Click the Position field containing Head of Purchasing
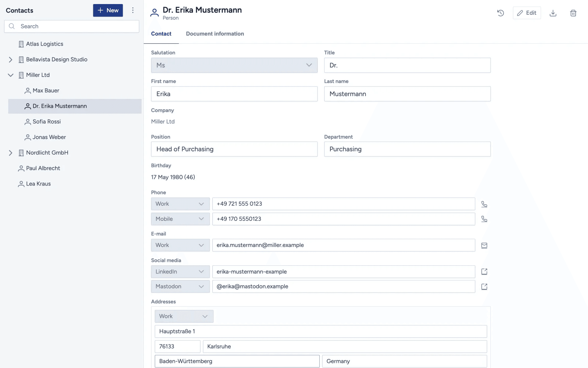This screenshot has width=588, height=368. coord(234,149)
